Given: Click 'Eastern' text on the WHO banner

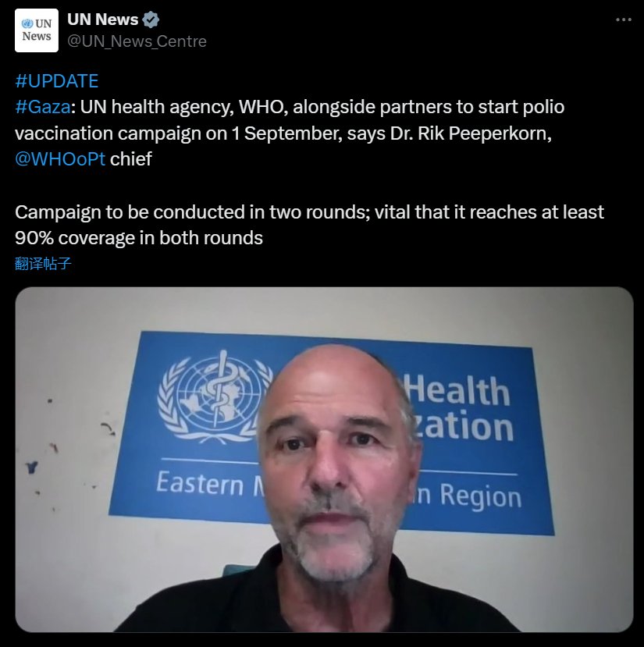Looking at the screenshot, I should [x=200, y=483].
